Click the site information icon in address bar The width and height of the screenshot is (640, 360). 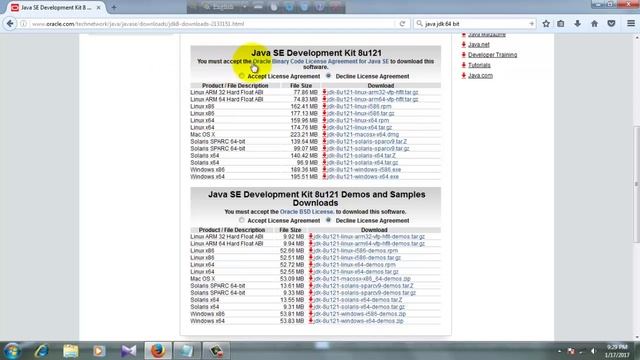click(24, 24)
